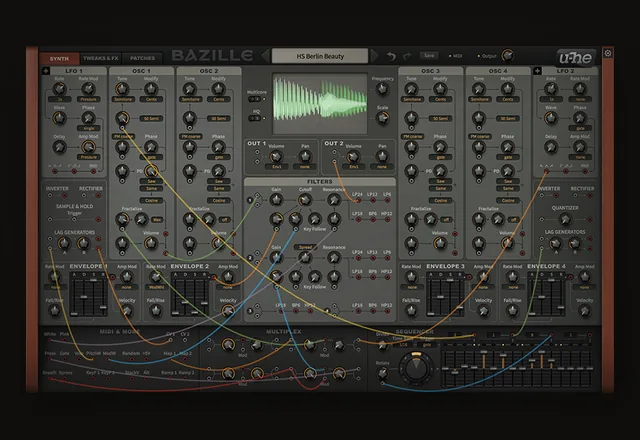This screenshot has height=440, width=640.
Task: Click the LFO 1 RND output jack
Action: click(x=93, y=172)
